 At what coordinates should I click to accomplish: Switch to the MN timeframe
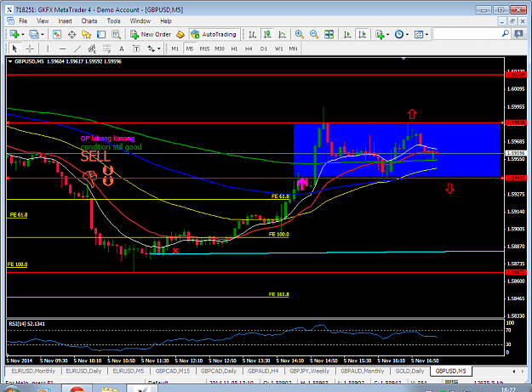(x=293, y=48)
